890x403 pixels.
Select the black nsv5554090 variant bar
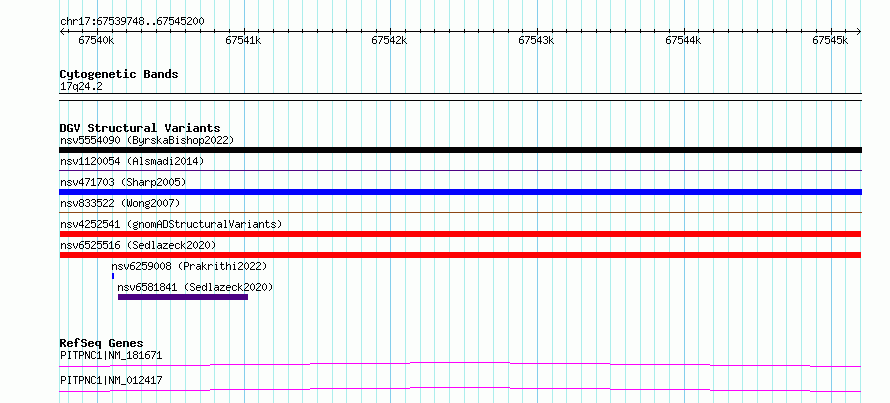pos(460,150)
